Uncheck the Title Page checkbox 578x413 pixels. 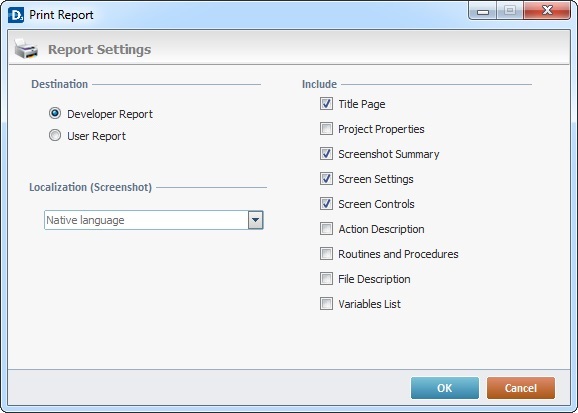[x=326, y=104]
